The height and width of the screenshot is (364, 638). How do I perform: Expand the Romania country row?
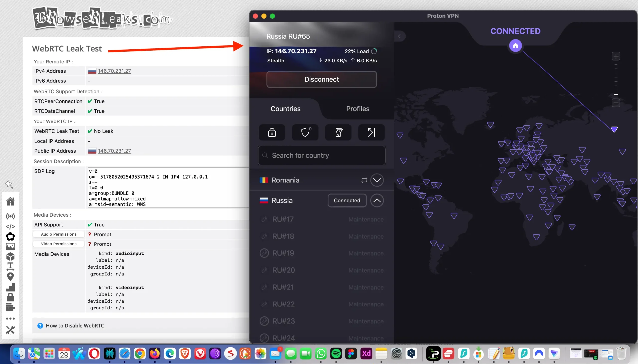[x=377, y=180]
